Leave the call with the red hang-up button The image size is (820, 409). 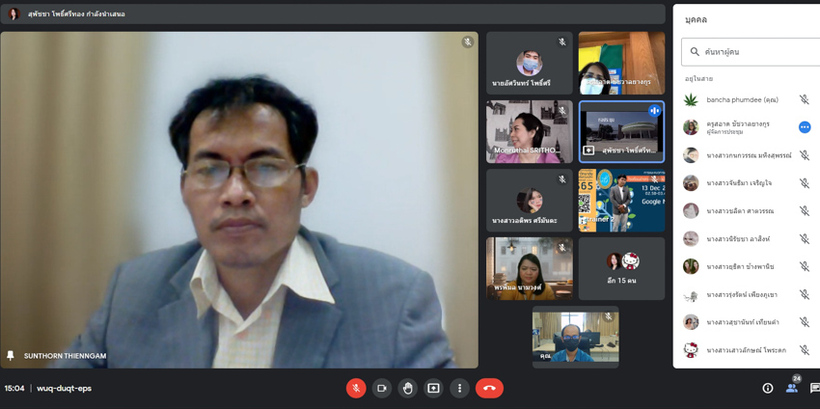tap(489, 388)
